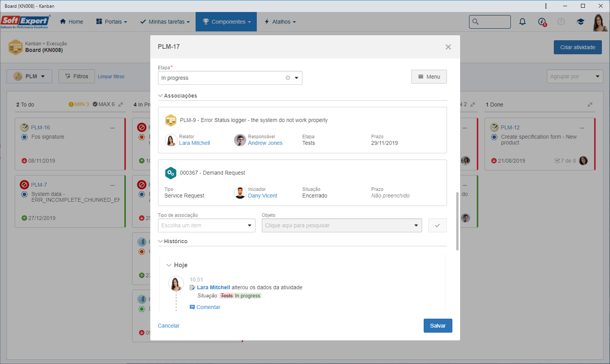Click the Kanban breadcrumb text
The width and height of the screenshot is (610, 364).
33,44
